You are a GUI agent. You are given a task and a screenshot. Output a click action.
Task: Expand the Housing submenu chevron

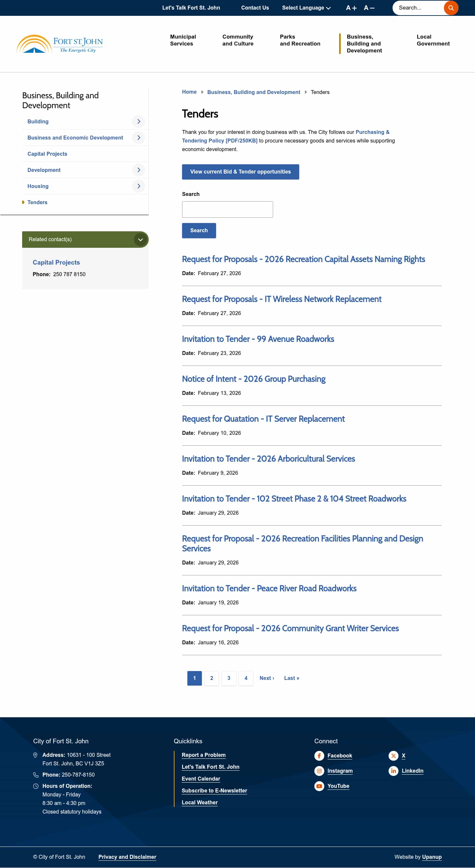coord(139,186)
